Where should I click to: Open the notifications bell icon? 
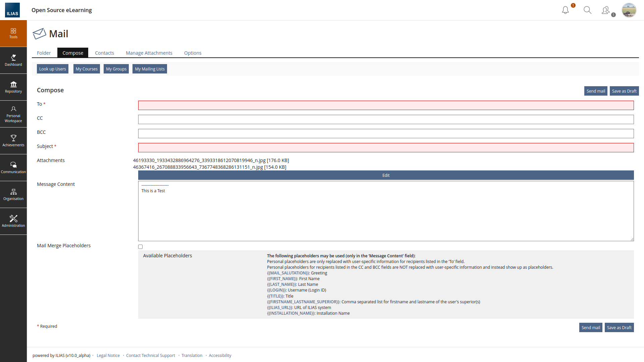[566, 10]
